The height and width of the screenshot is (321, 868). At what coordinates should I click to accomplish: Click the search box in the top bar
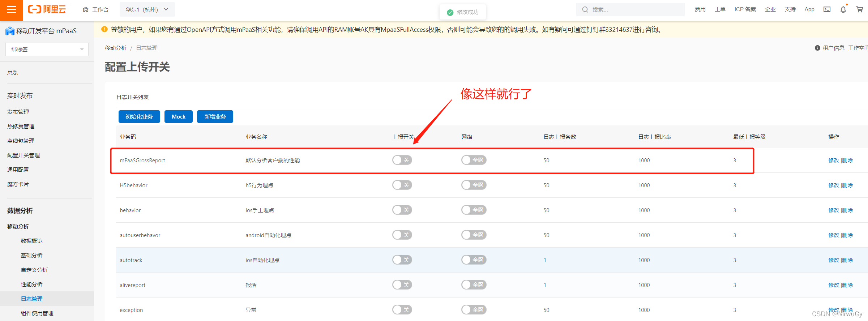tap(630, 9)
